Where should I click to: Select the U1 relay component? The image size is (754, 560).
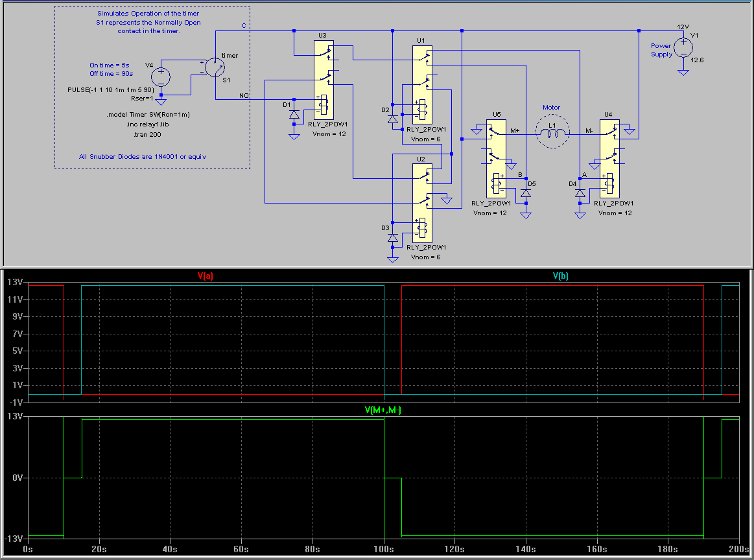(422, 85)
